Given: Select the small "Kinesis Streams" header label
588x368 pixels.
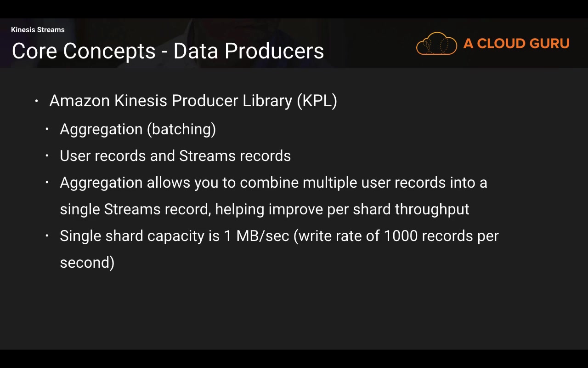Looking at the screenshot, I should point(38,30).
